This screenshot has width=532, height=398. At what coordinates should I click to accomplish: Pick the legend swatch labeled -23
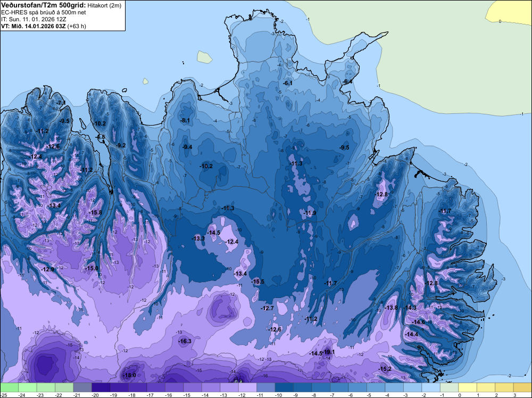[x=46, y=387]
